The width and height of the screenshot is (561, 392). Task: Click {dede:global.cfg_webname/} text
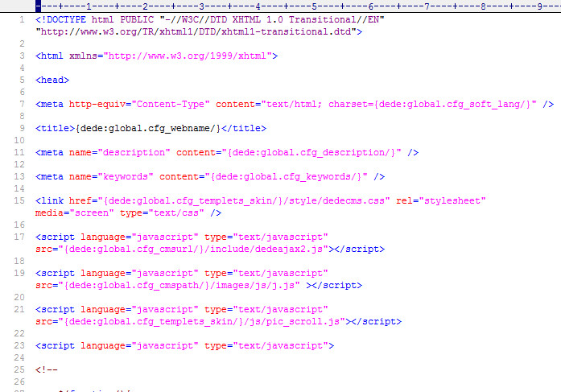[148, 128]
